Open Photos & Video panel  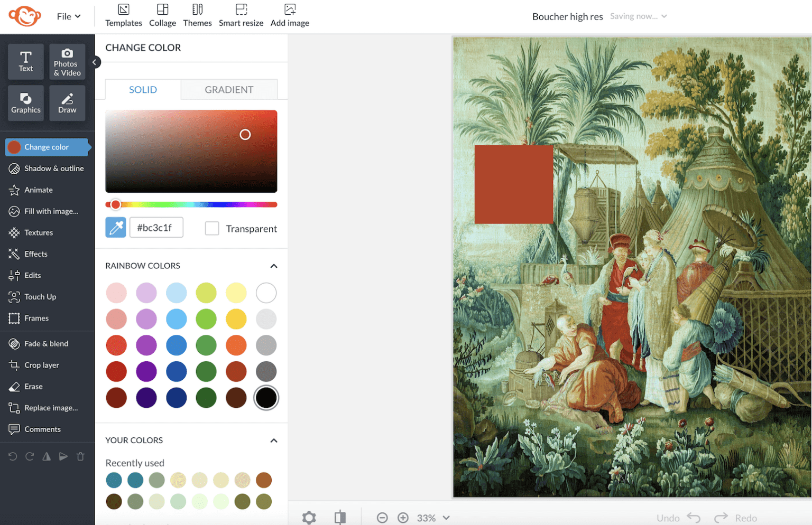click(67, 62)
